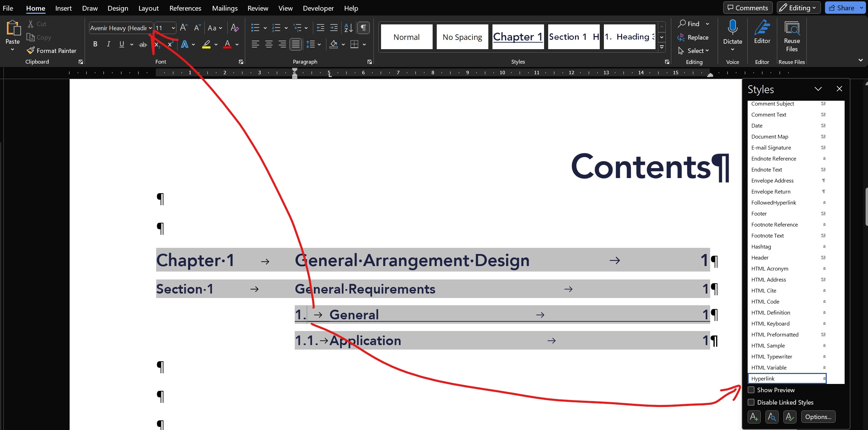Justify the paragraph text

(296, 44)
